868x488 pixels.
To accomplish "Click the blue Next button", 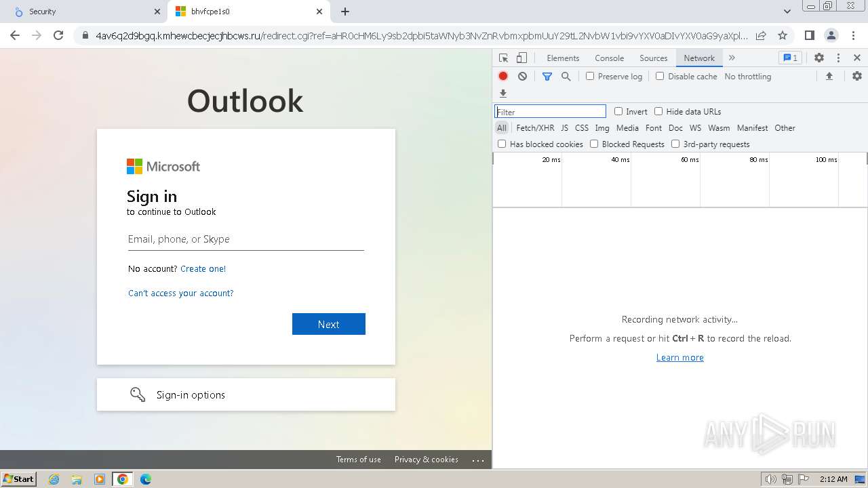I will 329,324.
